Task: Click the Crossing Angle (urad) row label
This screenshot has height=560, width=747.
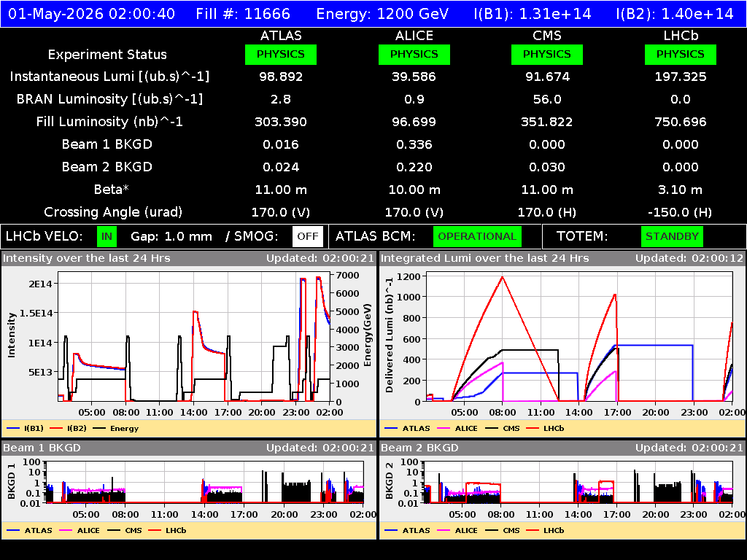Action: [113, 212]
